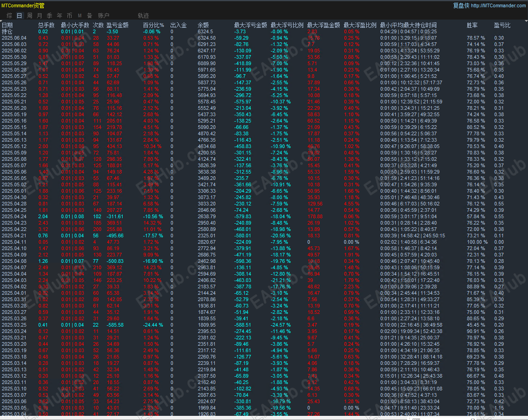
Task: Click the 100.00 % win rate cell
Action: pos(477,242)
